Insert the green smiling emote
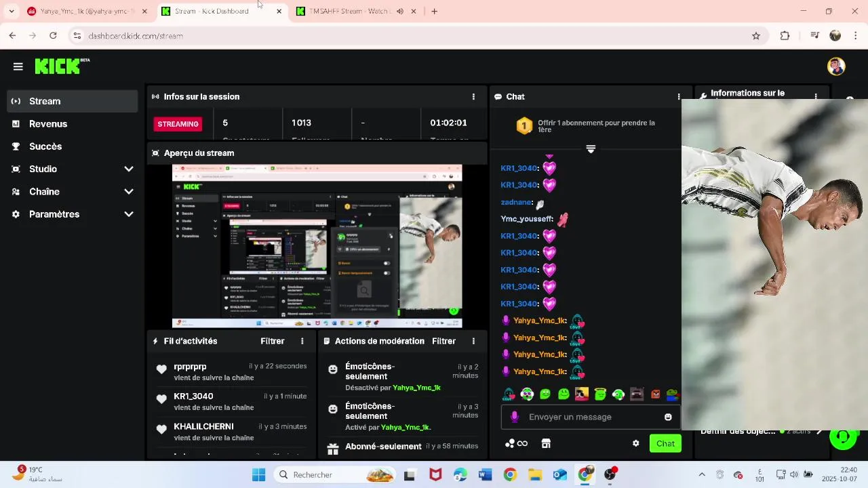Viewport: 868px width, 488px height. [564, 394]
